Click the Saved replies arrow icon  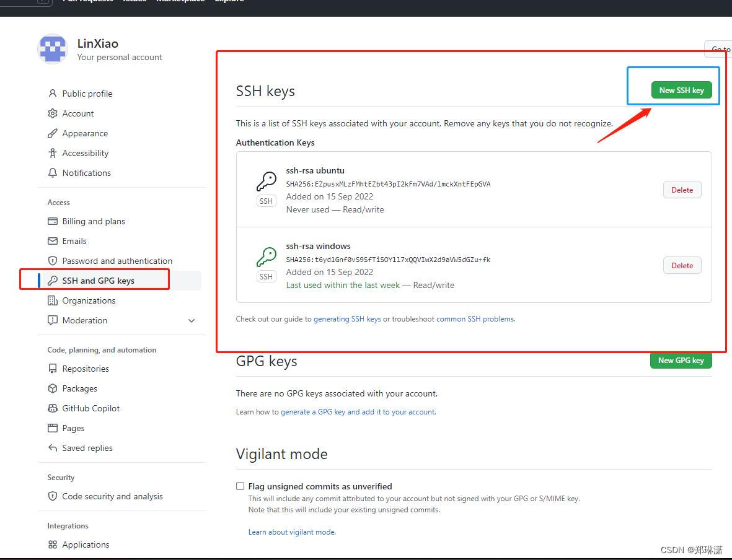tap(53, 448)
